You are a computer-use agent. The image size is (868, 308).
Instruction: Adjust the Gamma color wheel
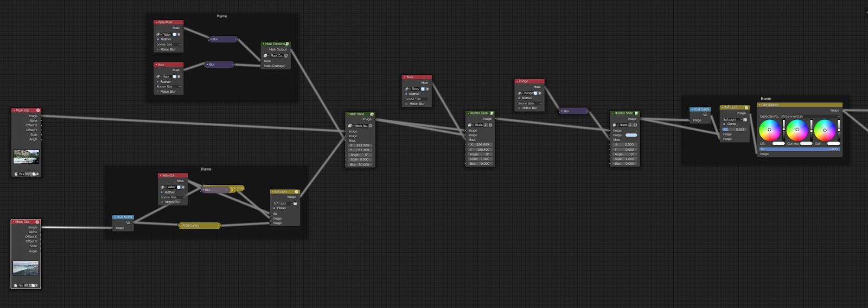point(797,130)
